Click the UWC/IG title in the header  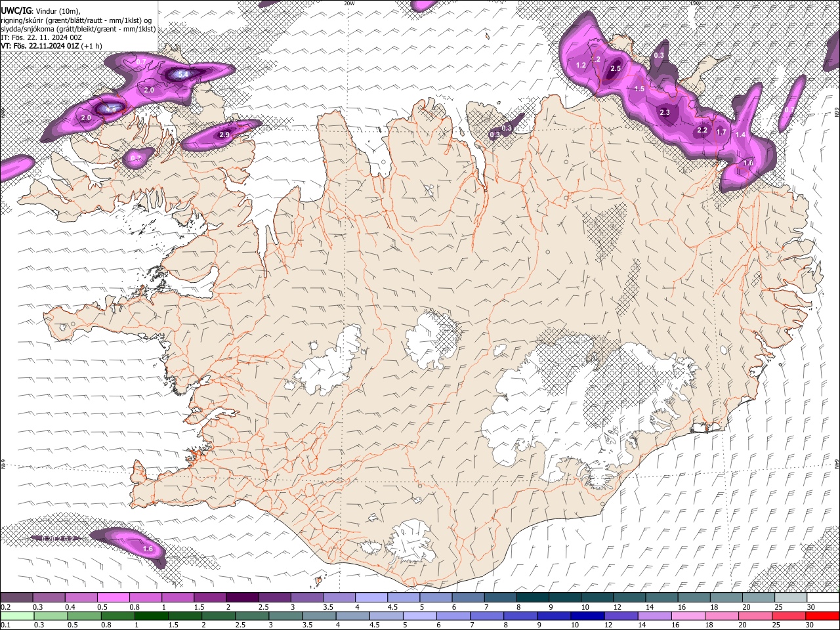[16, 10]
